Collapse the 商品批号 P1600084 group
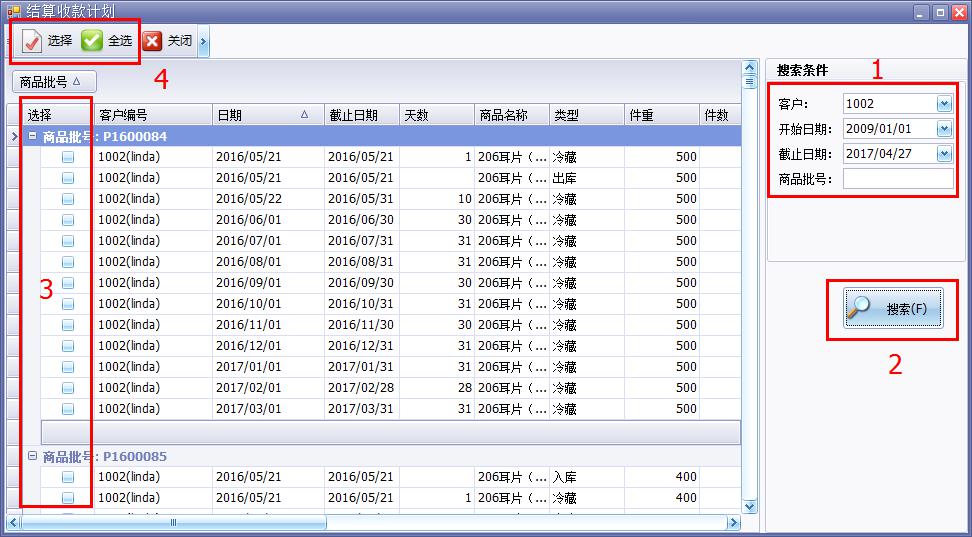 32,136
